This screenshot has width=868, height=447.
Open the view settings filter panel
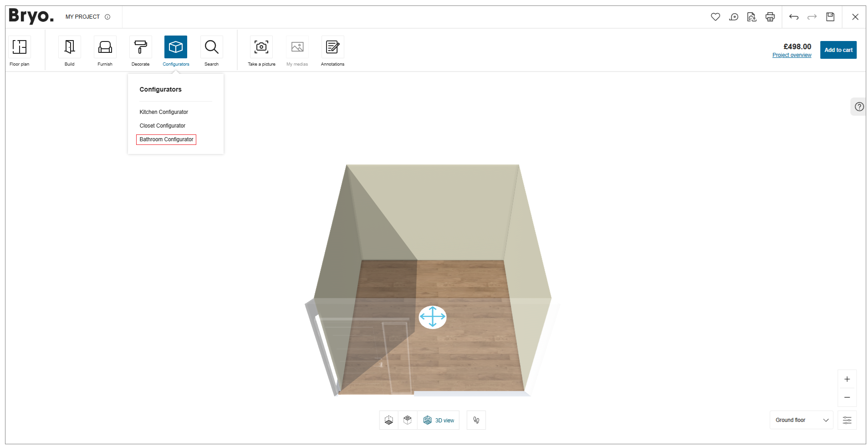pyautogui.click(x=847, y=420)
